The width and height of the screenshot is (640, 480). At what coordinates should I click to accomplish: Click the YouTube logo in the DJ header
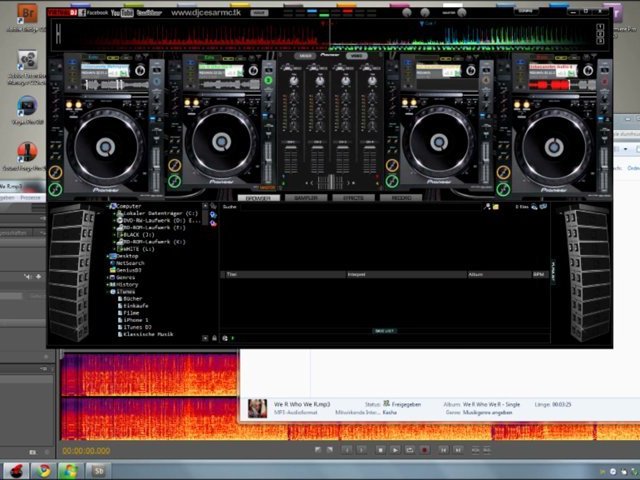(x=122, y=14)
